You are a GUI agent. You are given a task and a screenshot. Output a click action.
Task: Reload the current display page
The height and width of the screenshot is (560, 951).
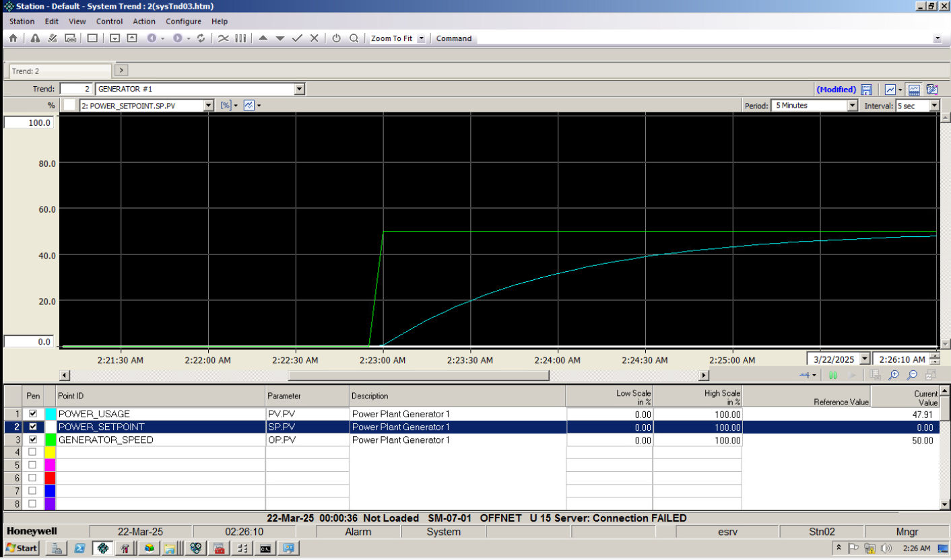click(x=200, y=38)
